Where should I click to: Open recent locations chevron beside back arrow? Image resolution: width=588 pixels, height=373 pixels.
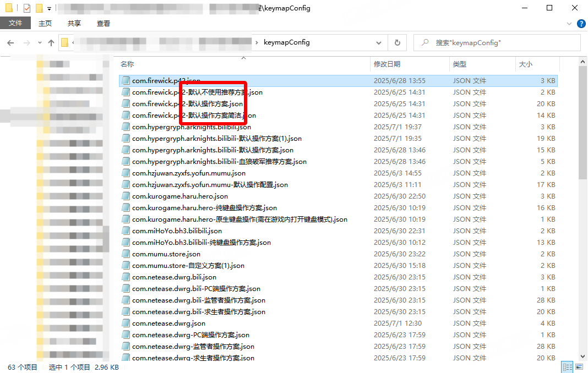pyautogui.click(x=39, y=42)
